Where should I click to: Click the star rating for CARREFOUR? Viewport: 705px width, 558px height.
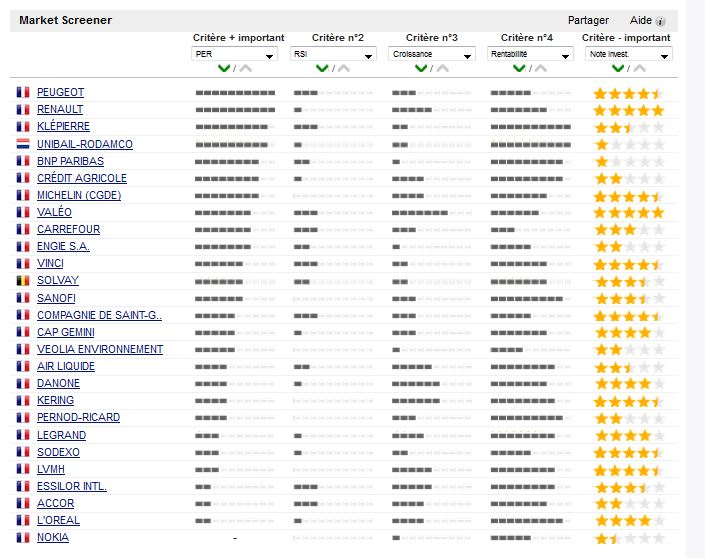(629, 230)
